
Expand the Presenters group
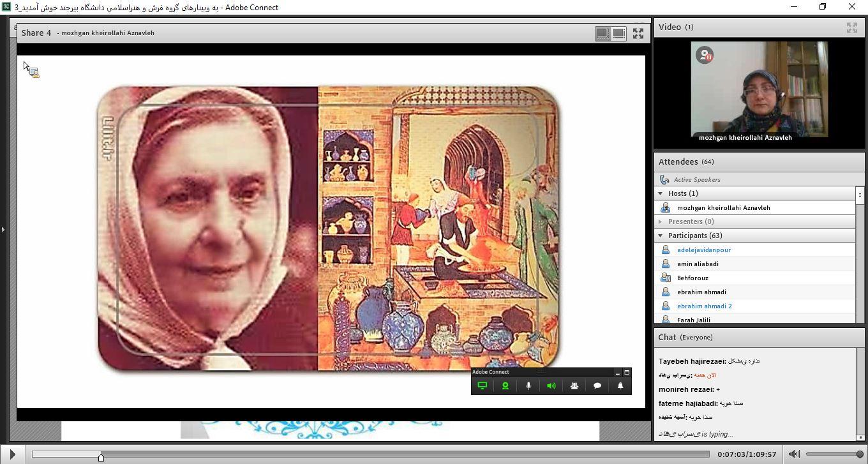coord(661,221)
